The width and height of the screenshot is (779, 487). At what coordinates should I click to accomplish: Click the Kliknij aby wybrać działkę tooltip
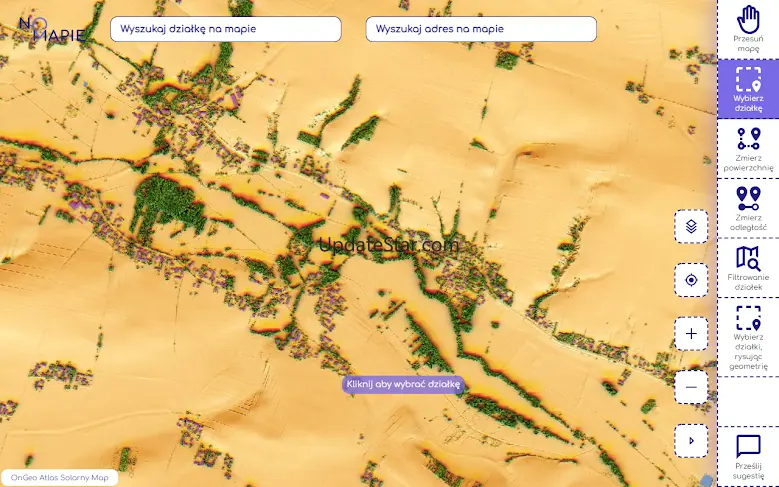403,384
